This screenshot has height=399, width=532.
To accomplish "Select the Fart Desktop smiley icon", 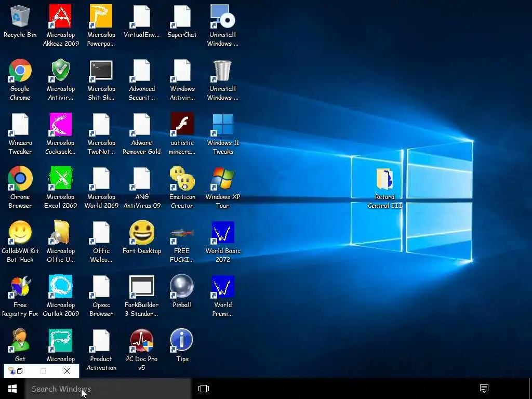I will tap(141, 237).
